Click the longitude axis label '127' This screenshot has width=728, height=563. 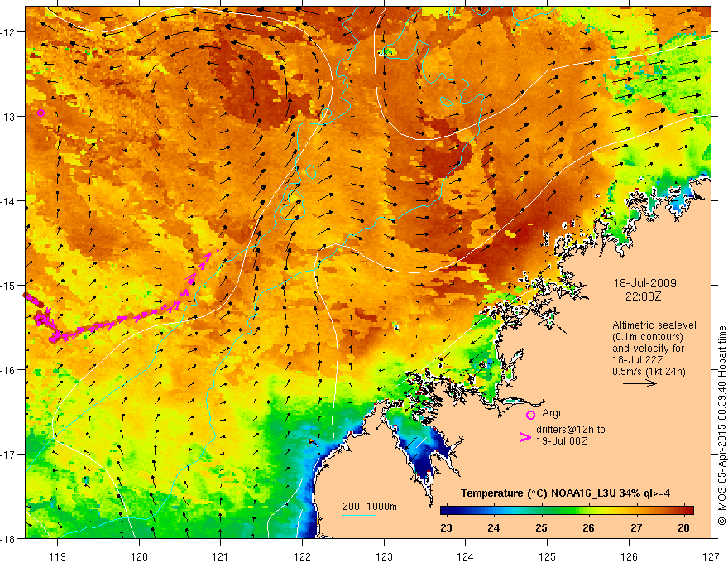point(711,556)
